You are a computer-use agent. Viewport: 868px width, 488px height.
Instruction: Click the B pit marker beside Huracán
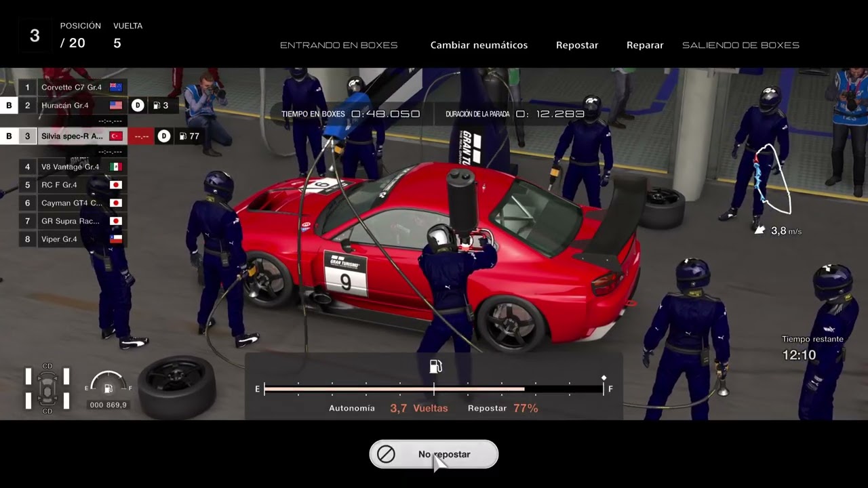9,105
